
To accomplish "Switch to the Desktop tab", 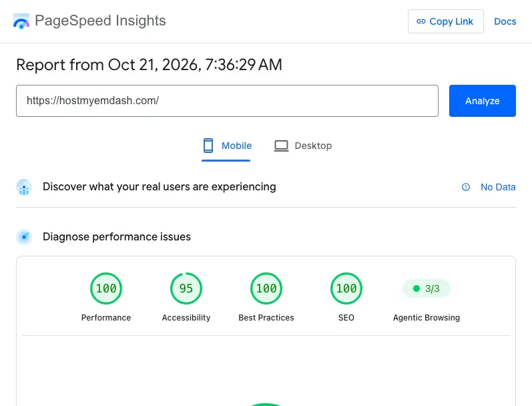I will tap(302, 146).
